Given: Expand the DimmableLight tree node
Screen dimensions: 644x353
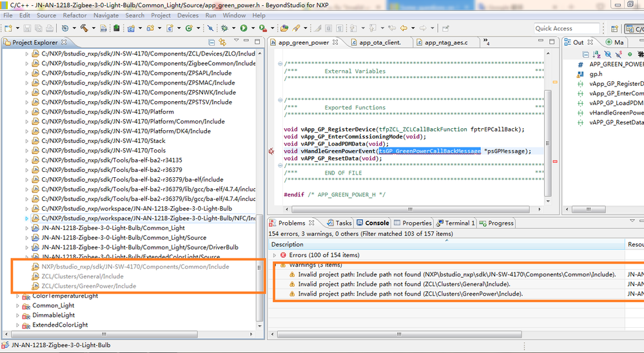Looking at the screenshot, I should pyautogui.click(x=17, y=315).
